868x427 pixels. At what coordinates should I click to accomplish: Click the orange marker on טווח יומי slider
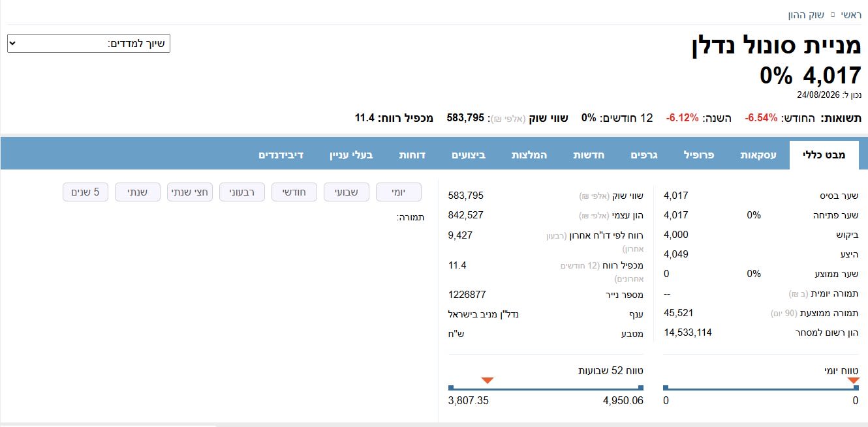pyautogui.click(x=853, y=381)
